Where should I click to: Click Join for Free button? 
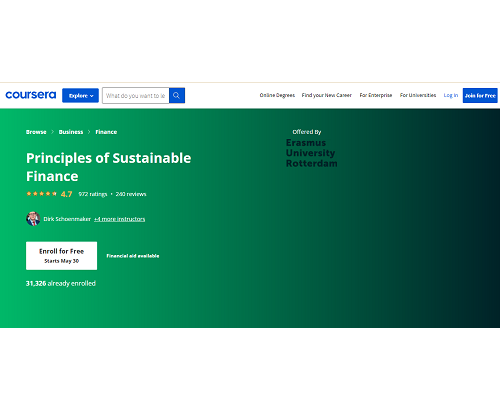[480, 96]
